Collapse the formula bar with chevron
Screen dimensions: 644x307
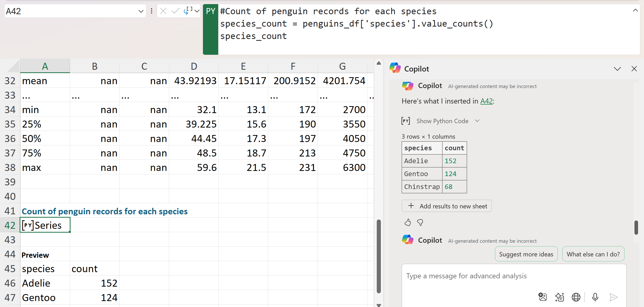tap(635, 10)
